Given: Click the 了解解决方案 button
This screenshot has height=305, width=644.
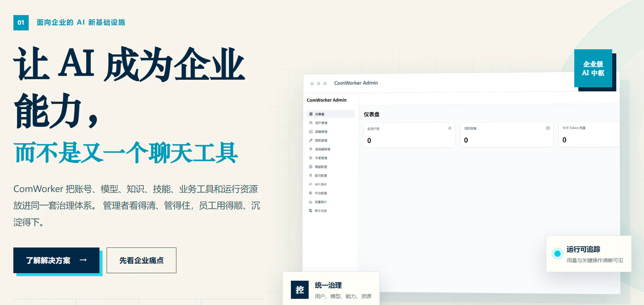Looking at the screenshot, I should point(56,260).
